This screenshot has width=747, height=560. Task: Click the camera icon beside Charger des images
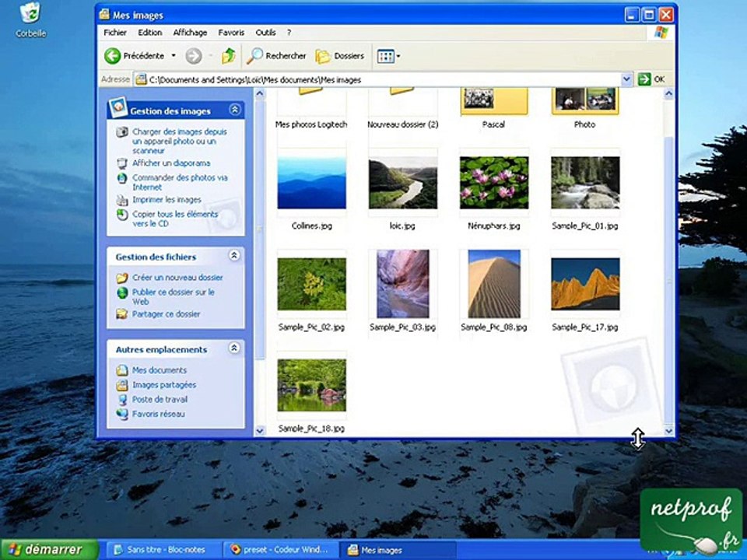point(122,132)
